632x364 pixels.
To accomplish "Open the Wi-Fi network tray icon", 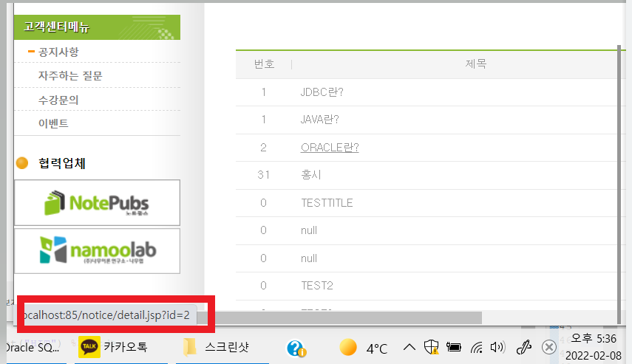I will (x=477, y=347).
